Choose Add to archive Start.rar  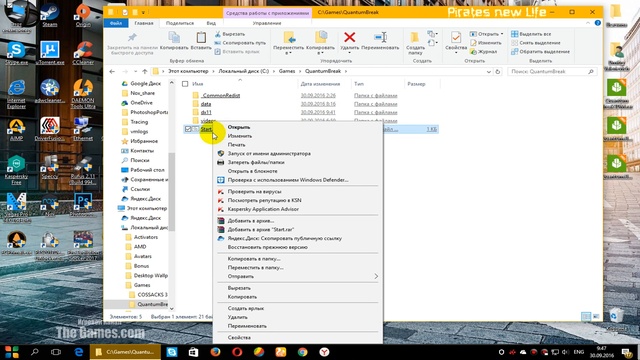coord(298,229)
